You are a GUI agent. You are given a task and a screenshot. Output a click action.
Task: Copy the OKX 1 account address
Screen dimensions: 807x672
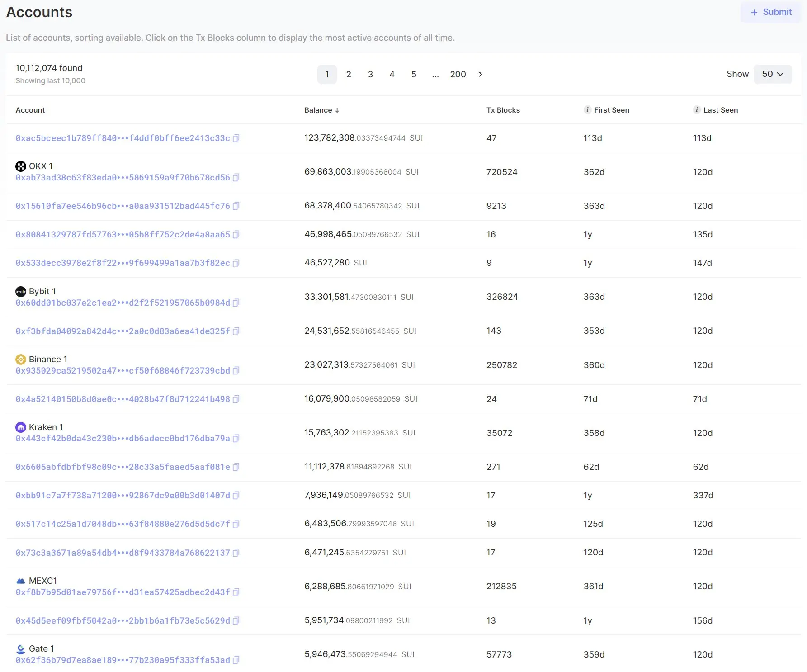(236, 178)
